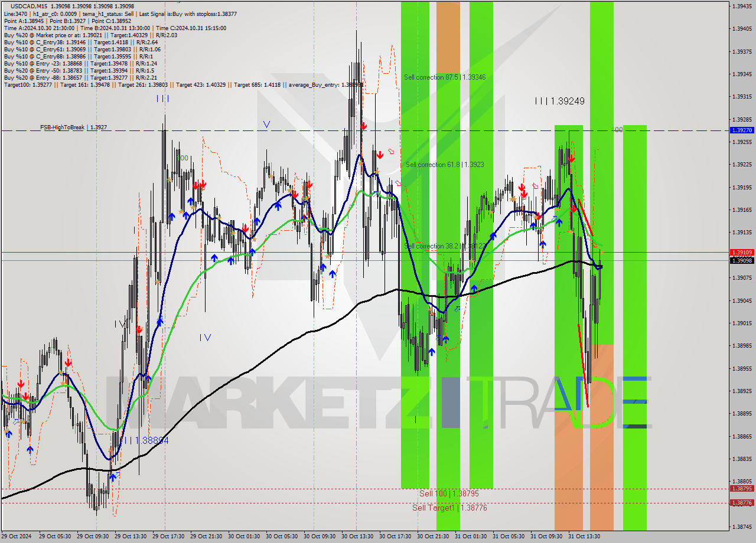Click the 'Buy %10 @ C_Entry38' line

(x=80, y=42)
